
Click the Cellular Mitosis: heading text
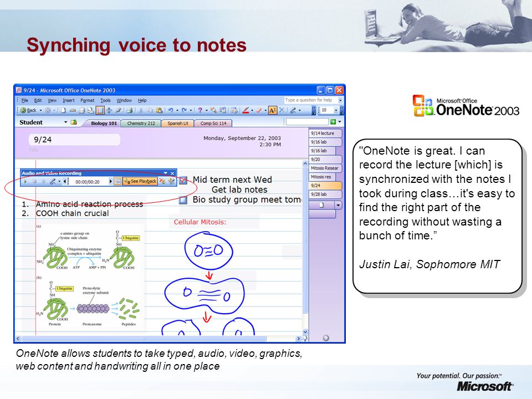pos(200,222)
